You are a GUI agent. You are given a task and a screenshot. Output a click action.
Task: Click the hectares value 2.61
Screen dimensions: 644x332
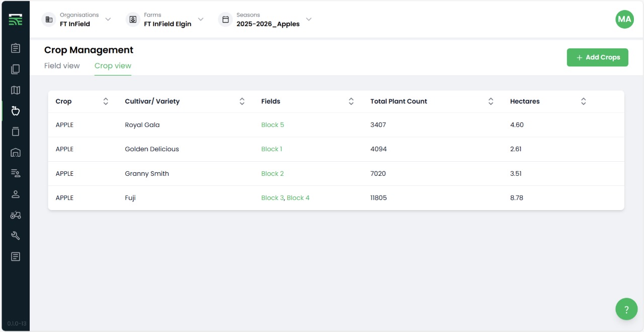click(x=516, y=149)
